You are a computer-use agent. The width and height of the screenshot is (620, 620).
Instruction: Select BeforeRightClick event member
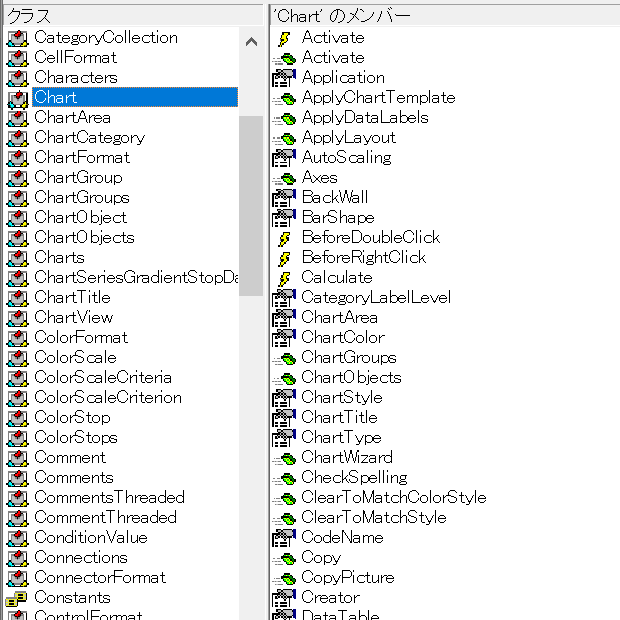coord(364,257)
